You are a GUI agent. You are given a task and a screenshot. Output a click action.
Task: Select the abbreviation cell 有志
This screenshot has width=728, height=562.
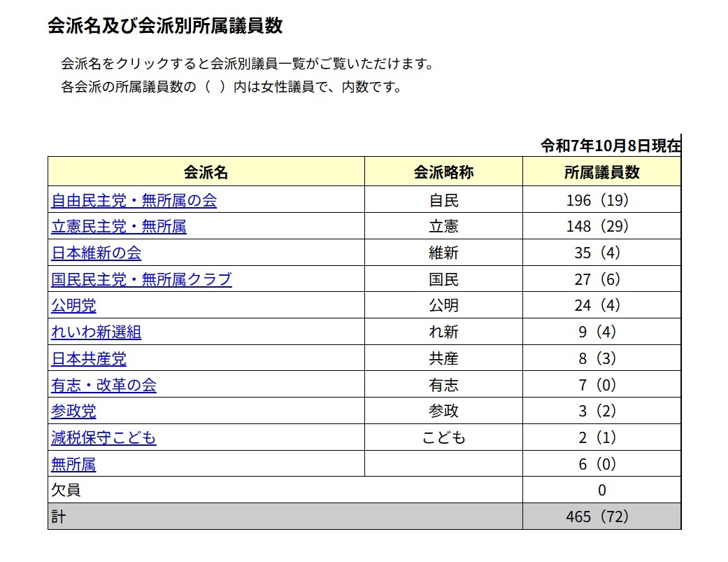point(444,385)
